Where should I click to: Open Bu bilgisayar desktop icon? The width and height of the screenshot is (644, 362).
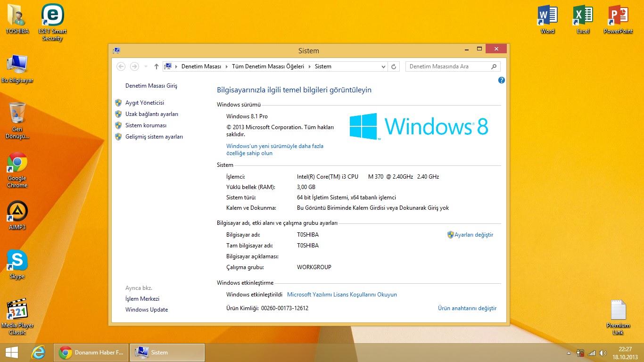17,68
